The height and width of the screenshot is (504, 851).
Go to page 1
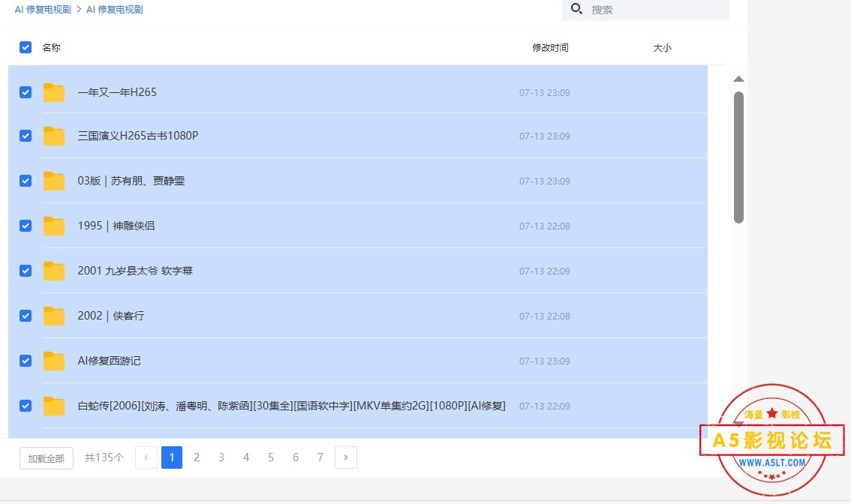pyautogui.click(x=172, y=457)
